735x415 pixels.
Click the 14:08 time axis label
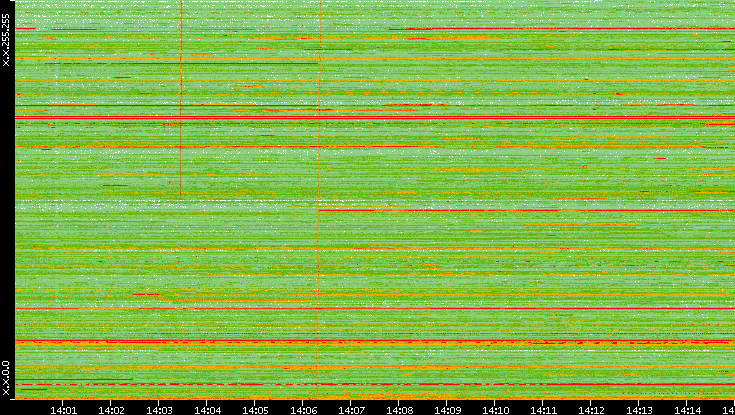pos(400,410)
